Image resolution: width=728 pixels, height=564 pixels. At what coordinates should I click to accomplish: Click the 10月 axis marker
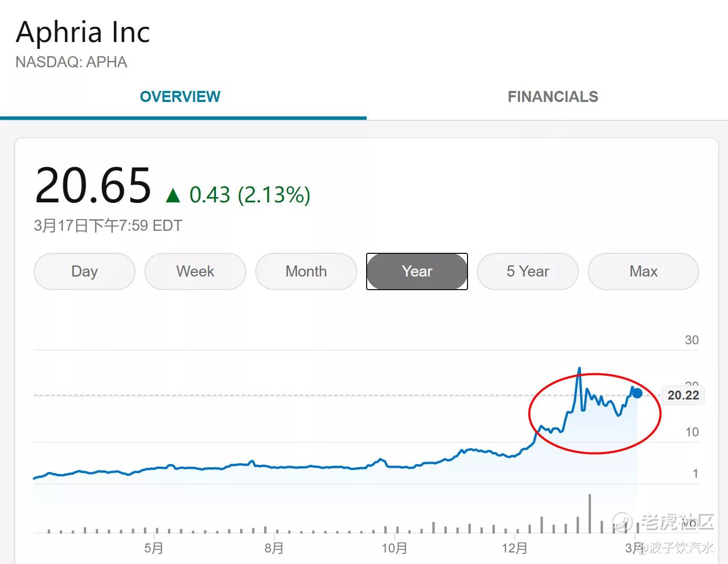click(x=394, y=548)
